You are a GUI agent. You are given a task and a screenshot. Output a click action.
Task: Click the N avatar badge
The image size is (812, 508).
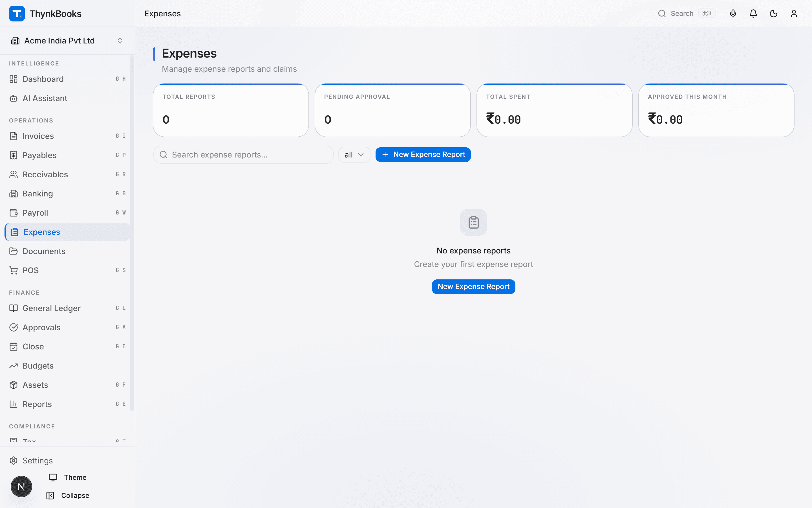click(x=21, y=487)
